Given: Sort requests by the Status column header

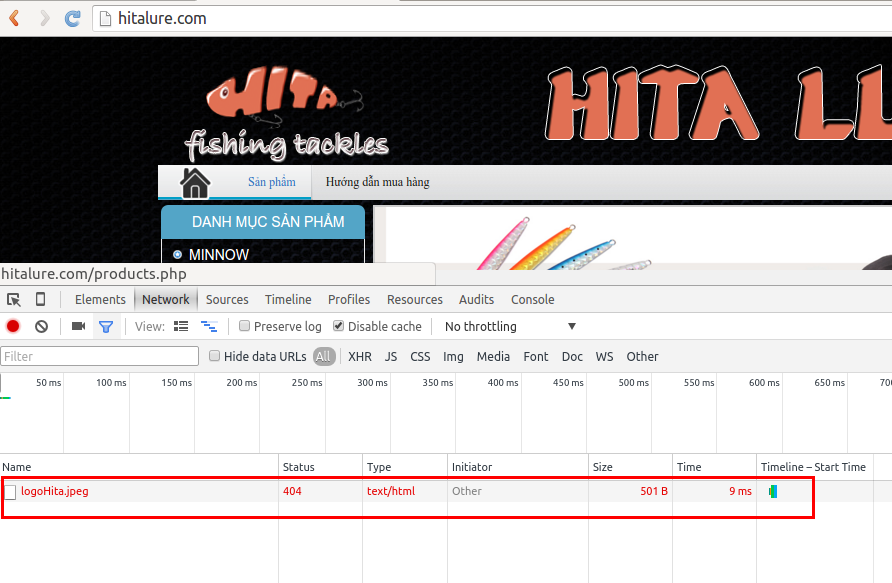Looking at the screenshot, I should (320, 467).
